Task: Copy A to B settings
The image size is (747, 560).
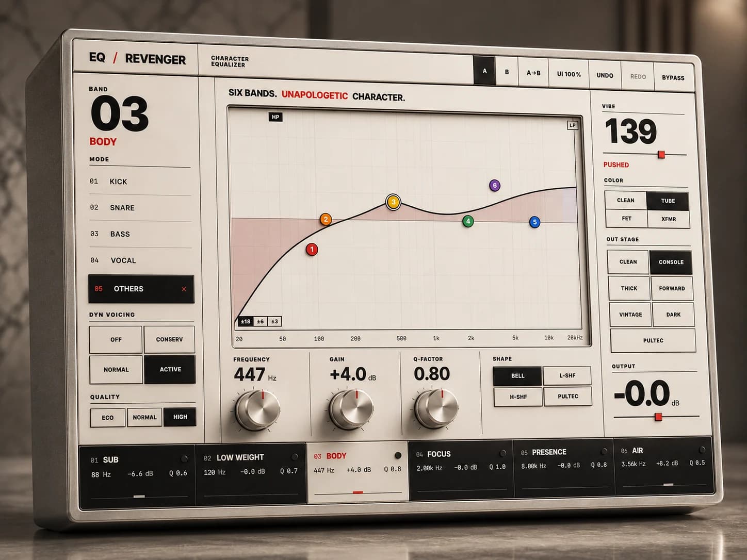Action: [533, 73]
